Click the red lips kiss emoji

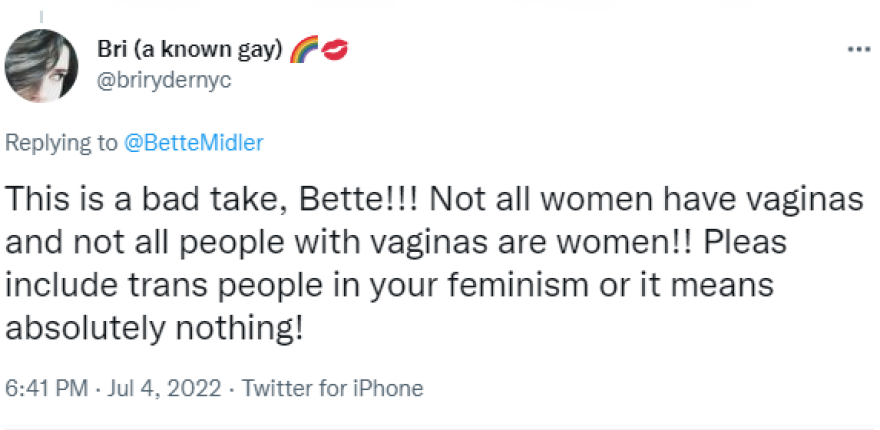pos(333,48)
